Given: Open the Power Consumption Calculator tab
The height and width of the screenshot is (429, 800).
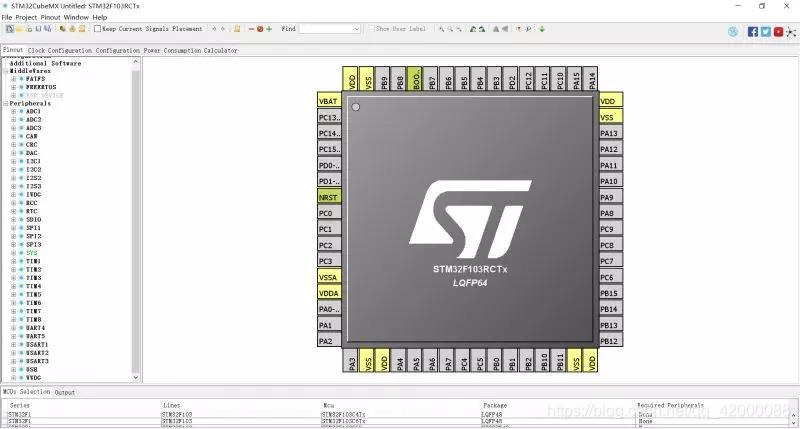Looking at the screenshot, I should (x=190, y=51).
